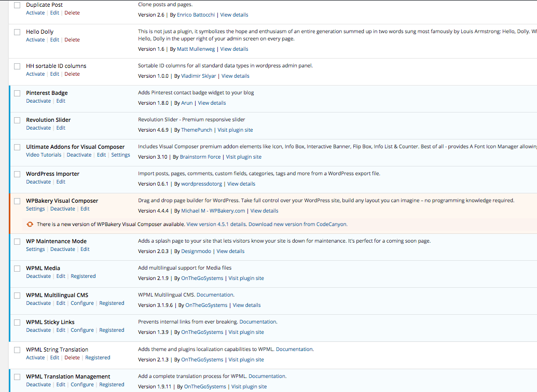
Task: Tick the WPML Media checkbox
Action: click(17, 269)
